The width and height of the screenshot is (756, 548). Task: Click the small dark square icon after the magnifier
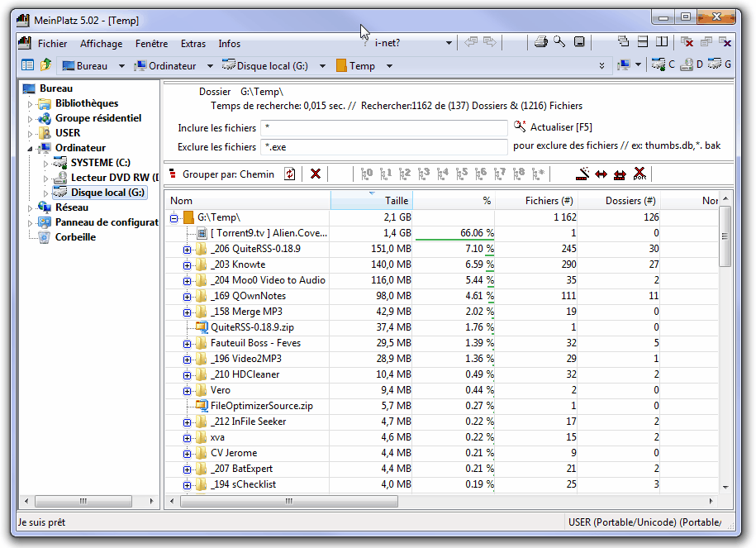coord(579,42)
